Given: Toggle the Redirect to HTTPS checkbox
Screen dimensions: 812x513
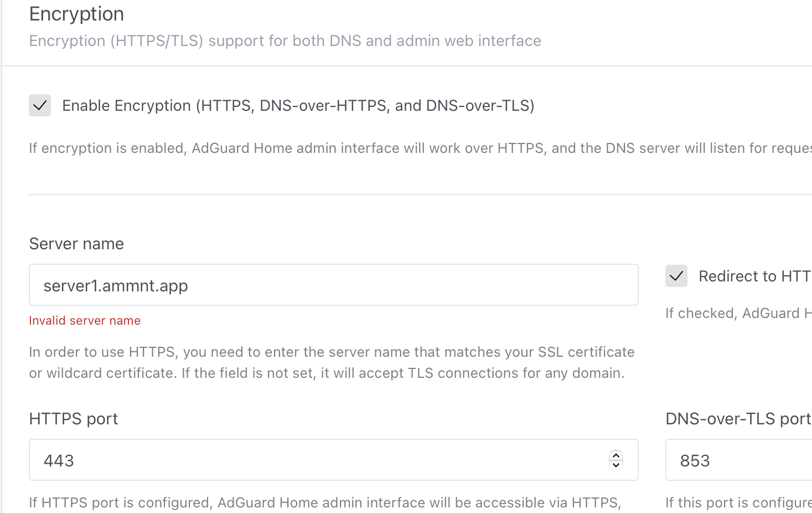Looking at the screenshot, I should (676, 276).
